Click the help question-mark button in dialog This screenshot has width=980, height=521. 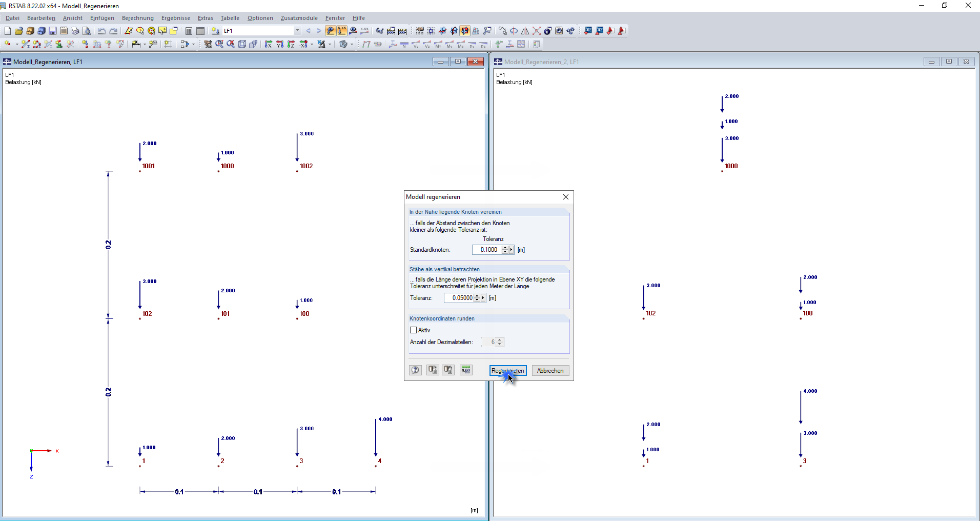(x=415, y=370)
